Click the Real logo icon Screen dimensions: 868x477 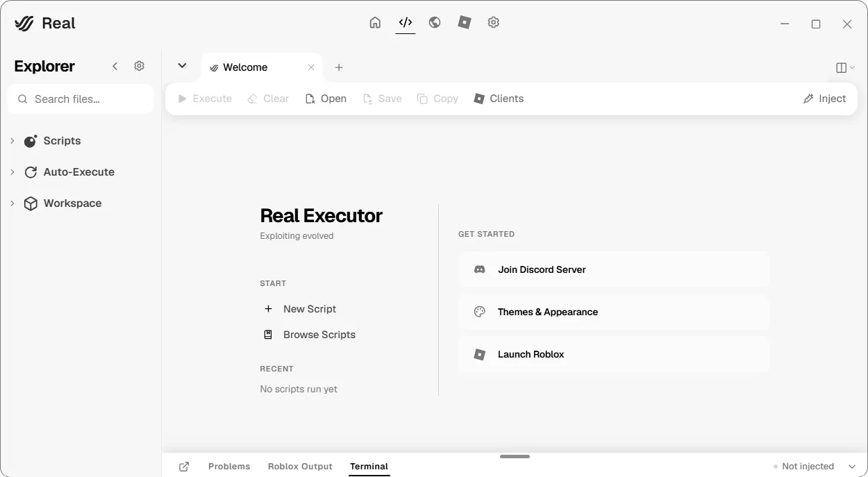click(x=24, y=23)
